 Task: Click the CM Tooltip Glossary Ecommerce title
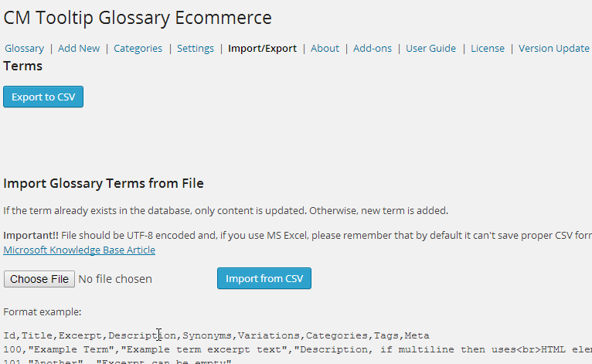point(138,18)
